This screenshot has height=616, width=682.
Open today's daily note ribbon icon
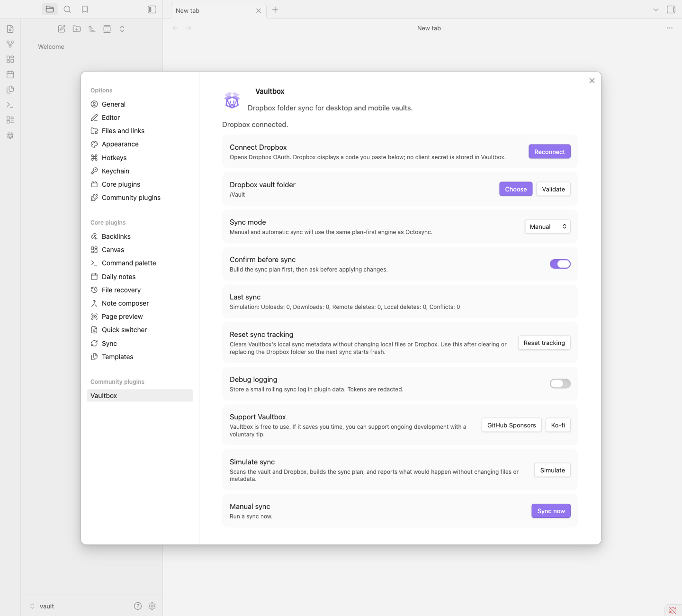(x=10, y=74)
